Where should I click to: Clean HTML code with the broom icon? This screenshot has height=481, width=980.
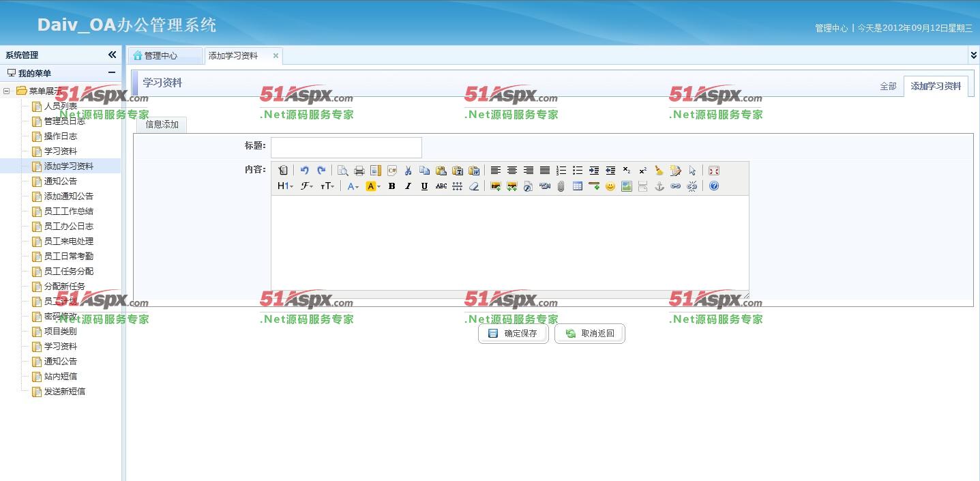click(659, 171)
